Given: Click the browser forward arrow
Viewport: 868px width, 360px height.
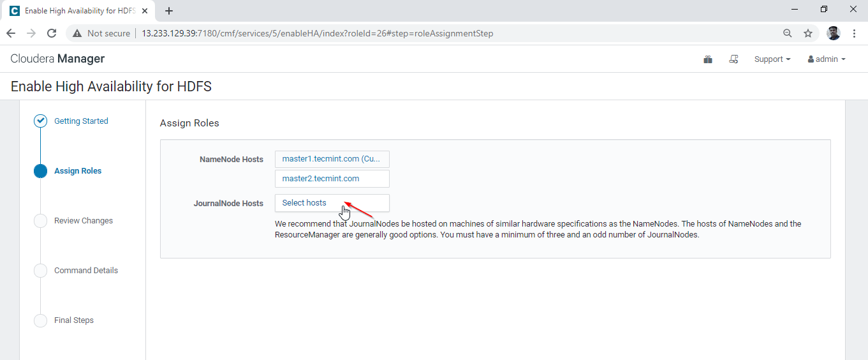Looking at the screenshot, I should tap(31, 33).
